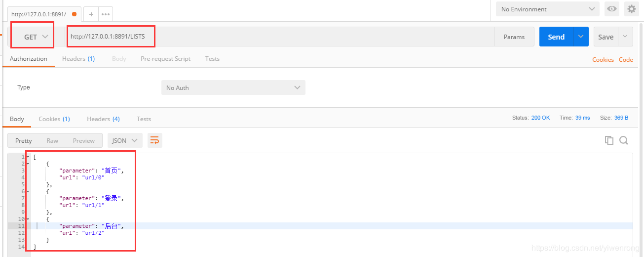Collapse the JSON array at line 1
This screenshot has width=644, height=257.
[28, 157]
